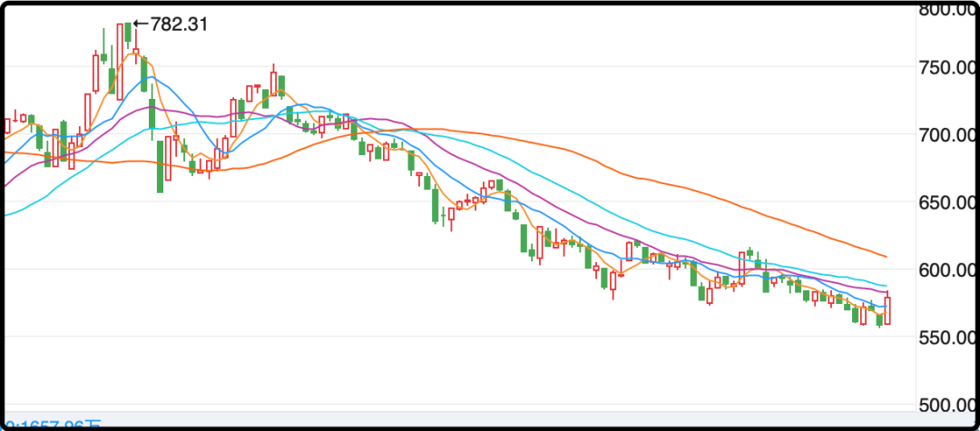The image size is (980, 431).
Task: Click the right end of the top orange moving average line
Action: click(885, 256)
